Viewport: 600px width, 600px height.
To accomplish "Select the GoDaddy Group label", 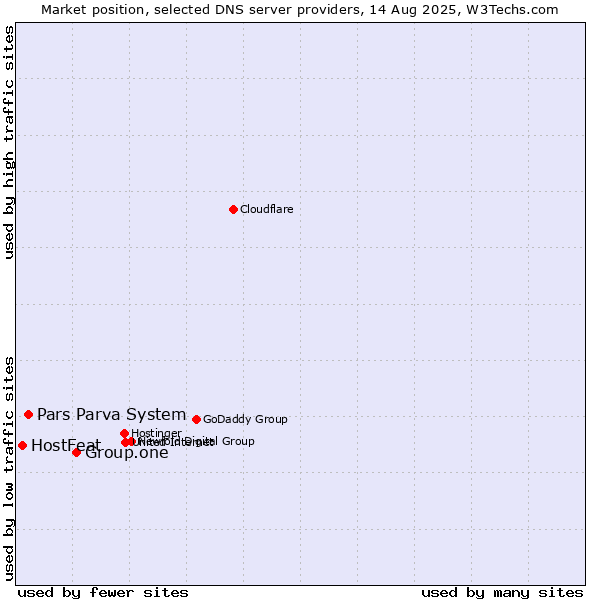I will point(245,419).
